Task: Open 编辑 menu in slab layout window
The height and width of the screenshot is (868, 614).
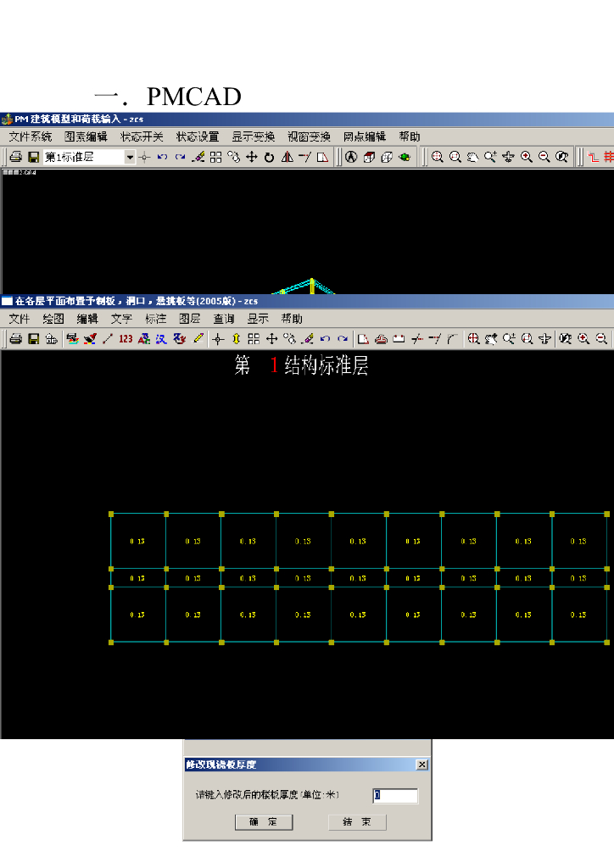Action: point(87,319)
